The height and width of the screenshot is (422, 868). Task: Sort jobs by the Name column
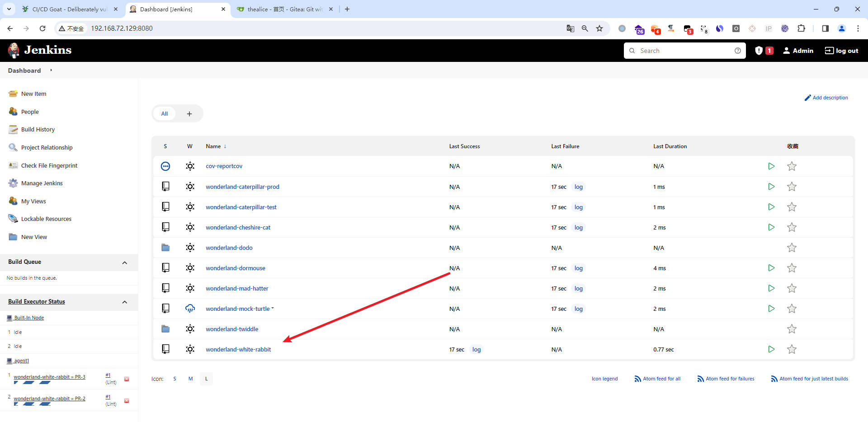pyautogui.click(x=216, y=146)
